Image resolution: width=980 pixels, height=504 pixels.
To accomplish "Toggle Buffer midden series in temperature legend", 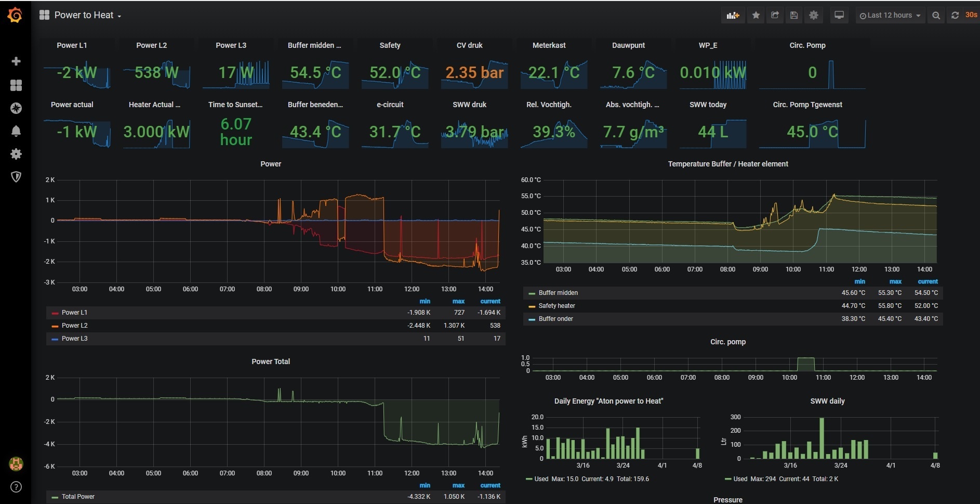I will tap(558, 293).
